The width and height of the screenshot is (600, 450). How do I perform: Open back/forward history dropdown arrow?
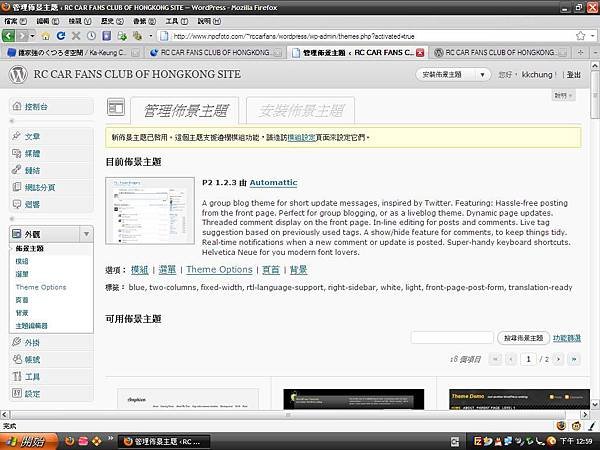[33, 36]
